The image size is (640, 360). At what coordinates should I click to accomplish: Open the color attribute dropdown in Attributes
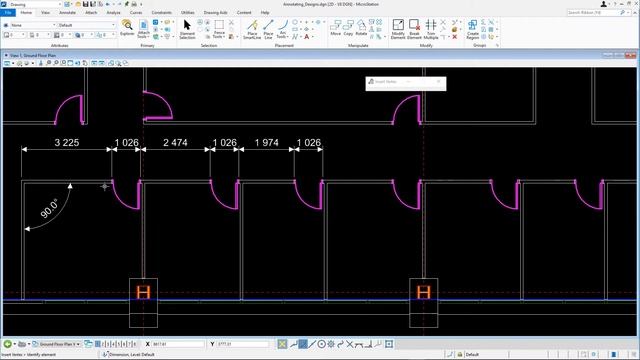[x=14, y=35]
